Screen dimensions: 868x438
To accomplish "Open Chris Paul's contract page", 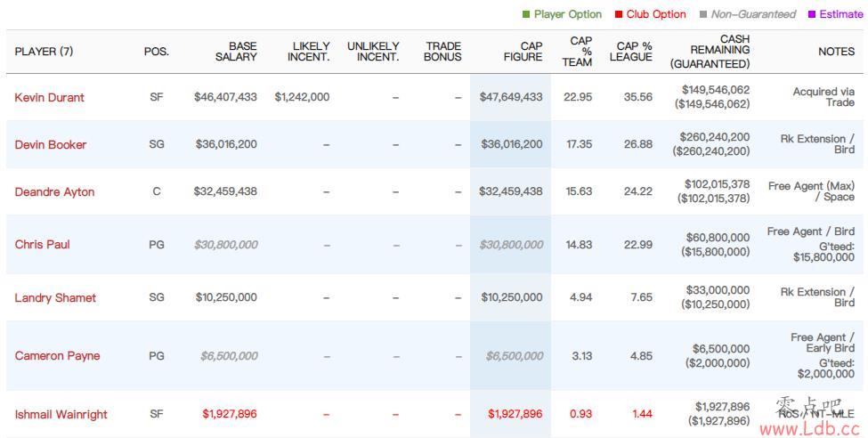I will (x=42, y=244).
